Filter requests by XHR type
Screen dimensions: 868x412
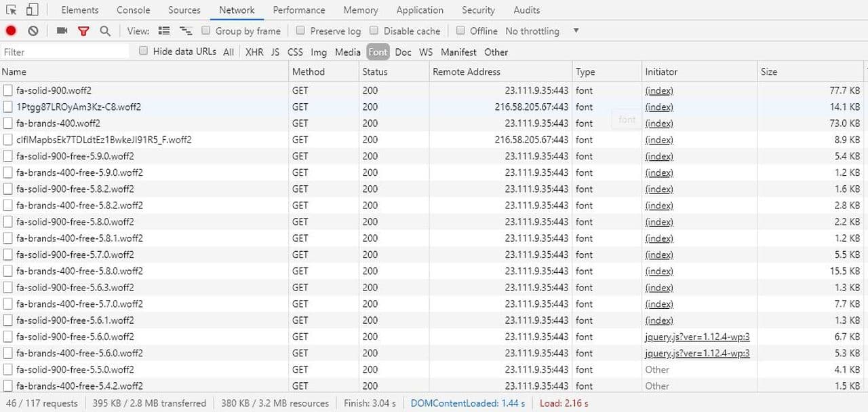point(254,52)
